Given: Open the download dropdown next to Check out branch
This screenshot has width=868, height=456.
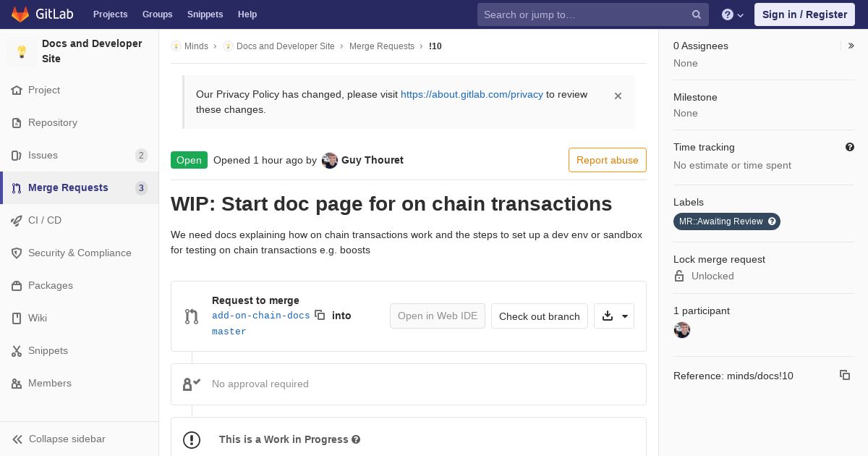Looking at the screenshot, I should click(x=614, y=316).
